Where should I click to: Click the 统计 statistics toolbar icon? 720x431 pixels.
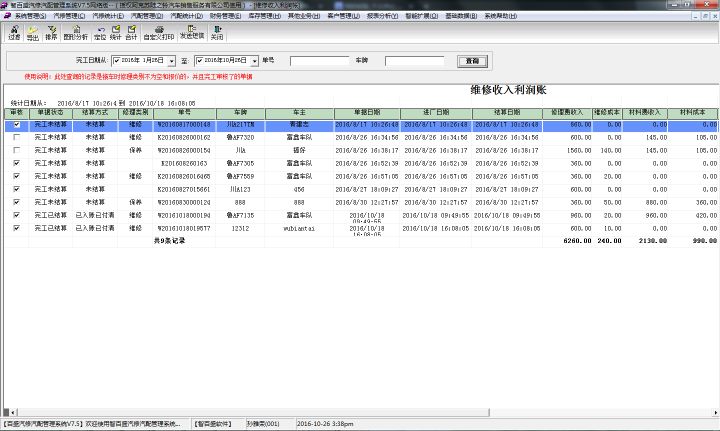116,33
